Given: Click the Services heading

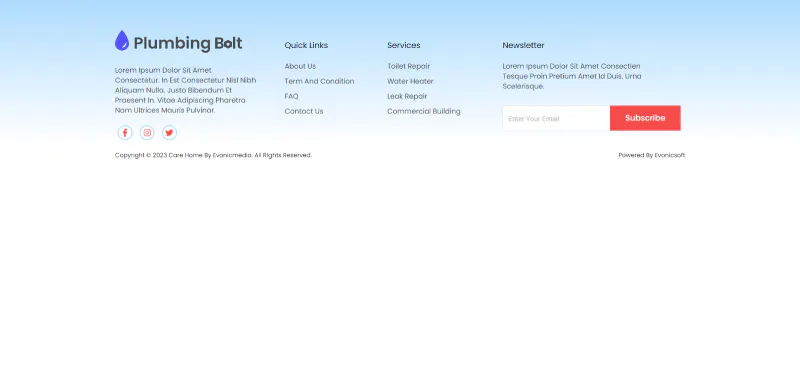Looking at the screenshot, I should click(x=404, y=45).
